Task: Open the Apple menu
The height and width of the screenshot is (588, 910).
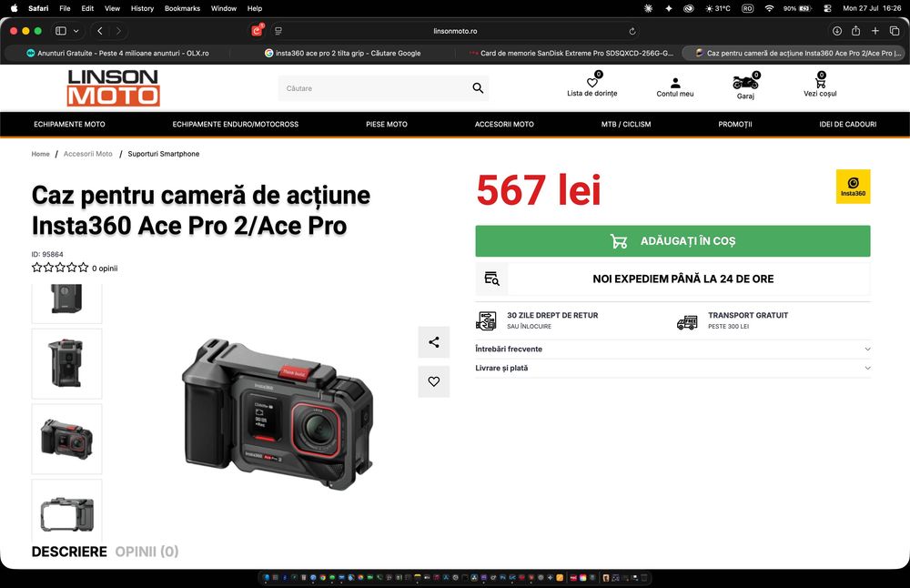Action: (x=14, y=8)
